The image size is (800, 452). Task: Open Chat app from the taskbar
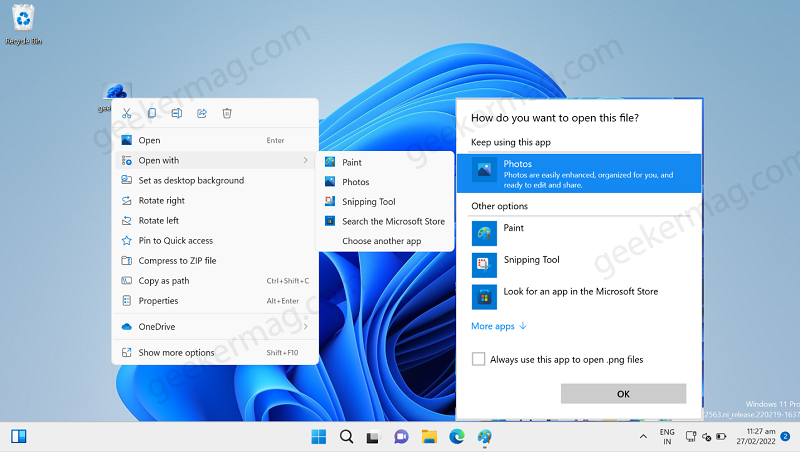coord(401,437)
